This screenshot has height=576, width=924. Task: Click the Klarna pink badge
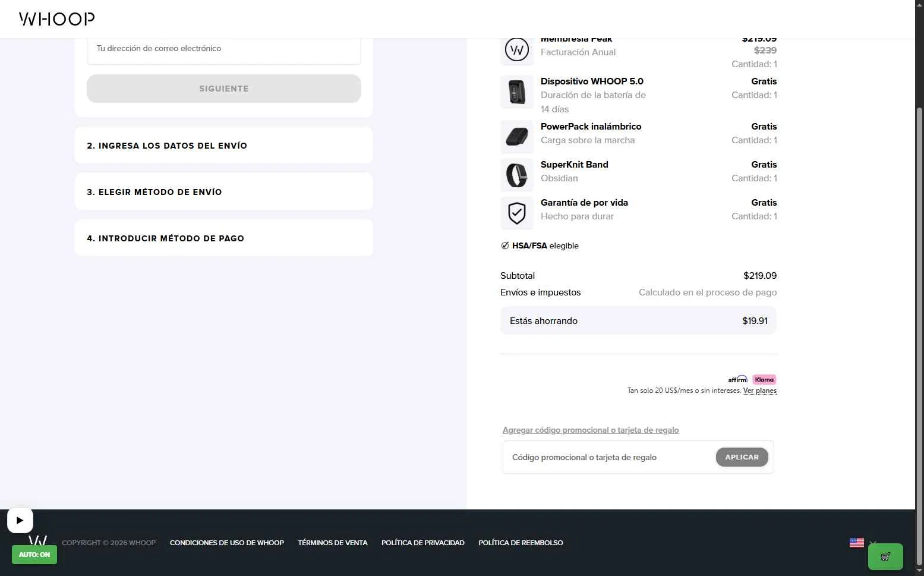(x=764, y=379)
